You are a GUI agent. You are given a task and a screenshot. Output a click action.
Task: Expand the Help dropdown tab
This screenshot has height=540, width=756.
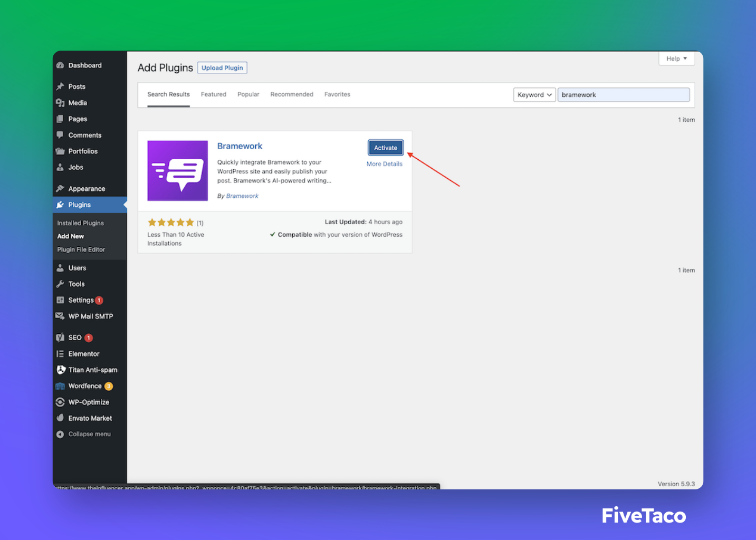[x=676, y=59]
